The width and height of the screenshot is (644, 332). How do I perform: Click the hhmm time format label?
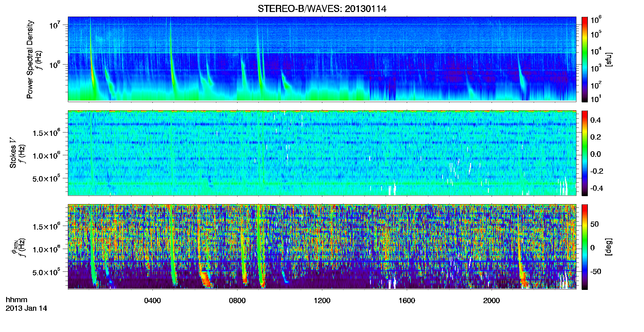[x=17, y=300]
